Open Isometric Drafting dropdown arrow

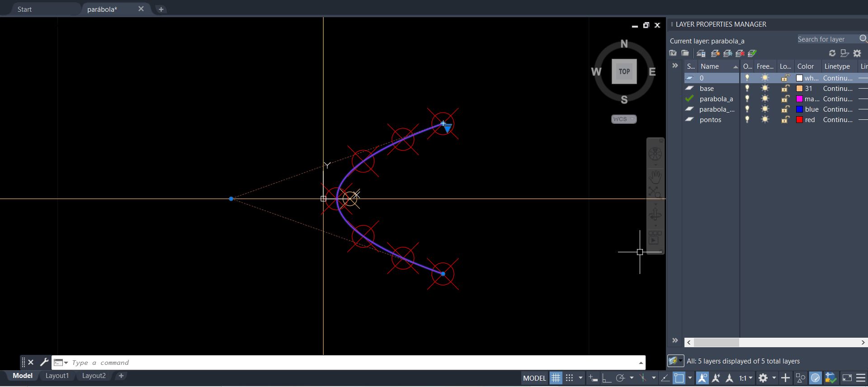(654, 378)
